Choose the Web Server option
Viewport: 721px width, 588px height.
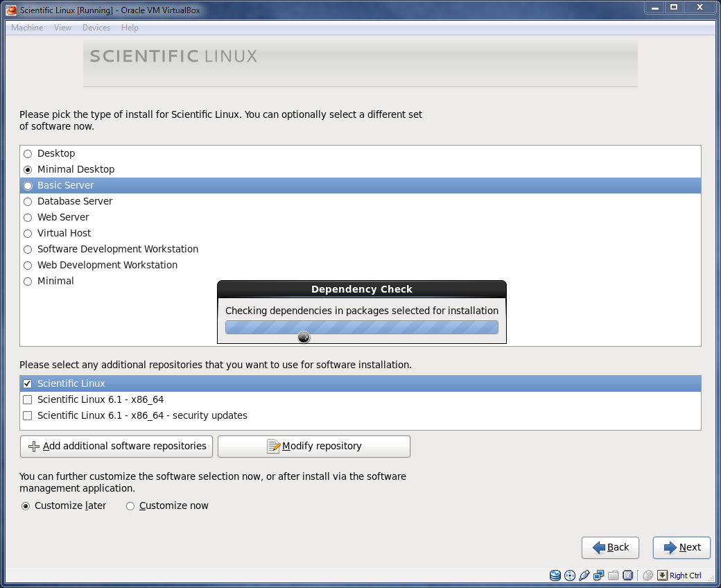(28, 218)
